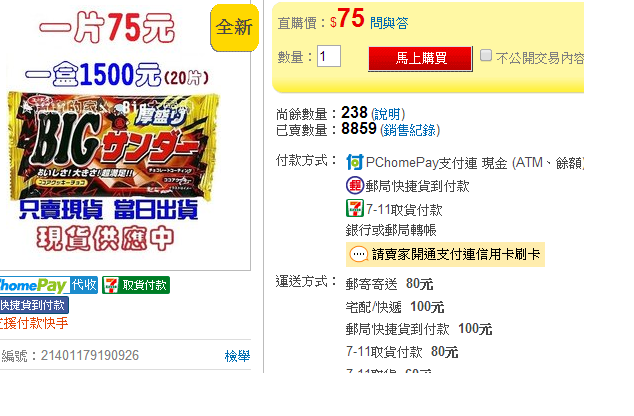634x416 pixels.
Task: Click the post office 郵 cash-on-delivery icon
Action: tap(355, 186)
